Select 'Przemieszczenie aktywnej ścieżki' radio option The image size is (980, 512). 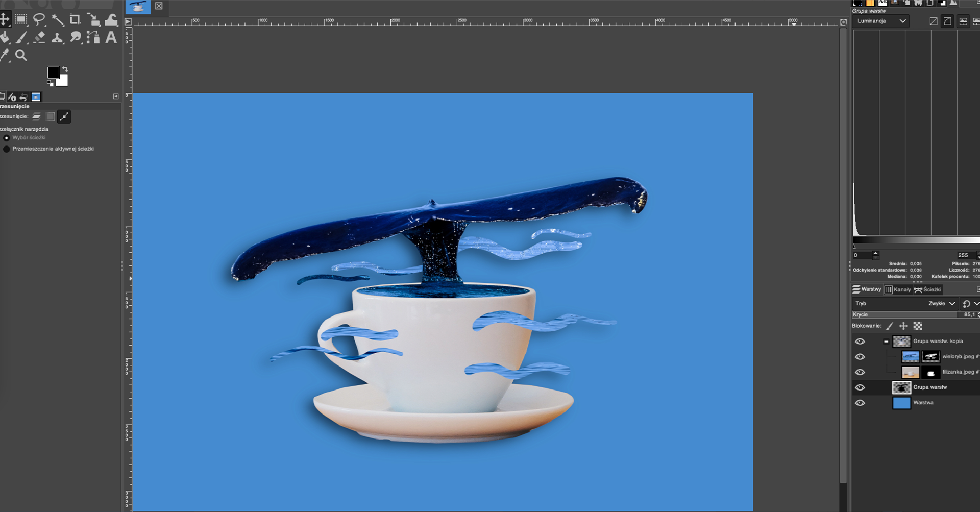click(7, 149)
